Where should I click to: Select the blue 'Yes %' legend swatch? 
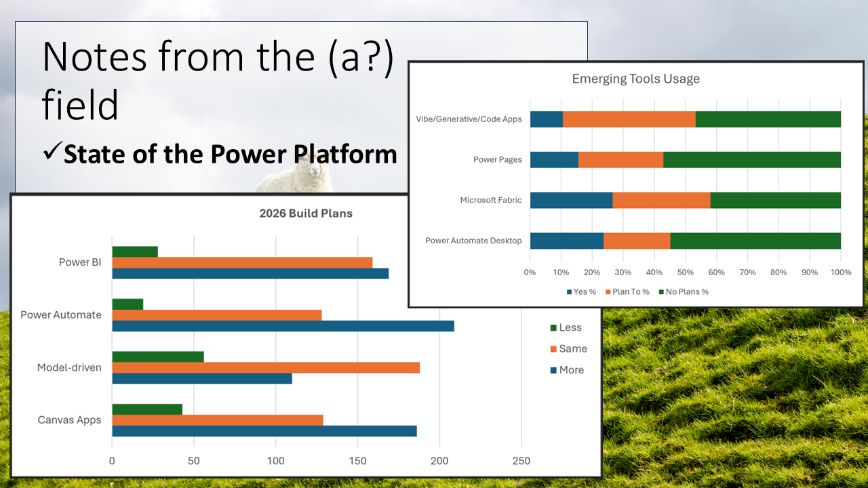tap(570, 292)
